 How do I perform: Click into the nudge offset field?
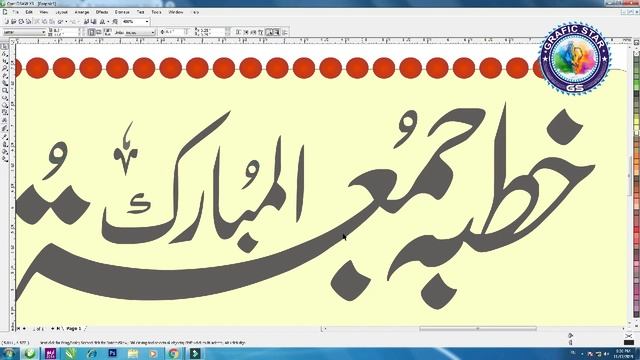click(175, 32)
